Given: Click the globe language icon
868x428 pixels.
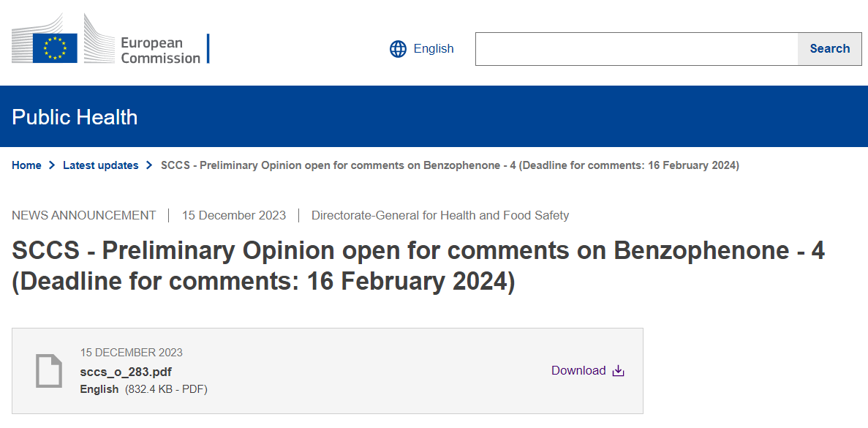Looking at the screenshot, I should [398, 49].
